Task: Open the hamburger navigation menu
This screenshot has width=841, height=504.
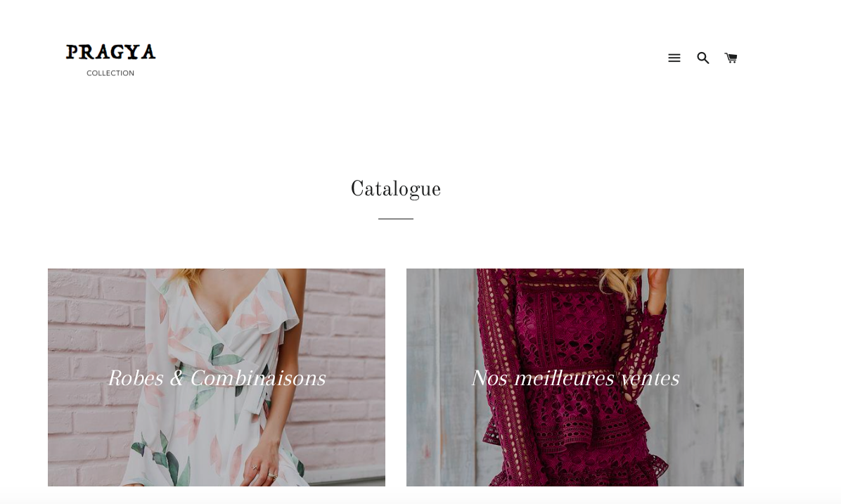Action: 674,58
